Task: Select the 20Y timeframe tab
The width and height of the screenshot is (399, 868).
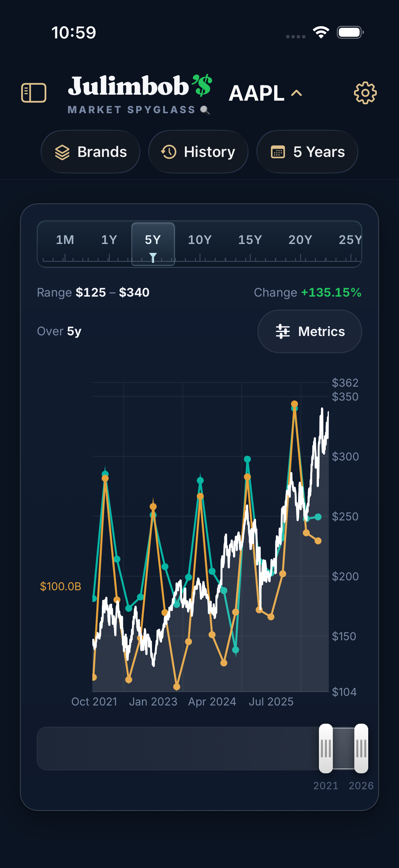Action: coord(300,240)
